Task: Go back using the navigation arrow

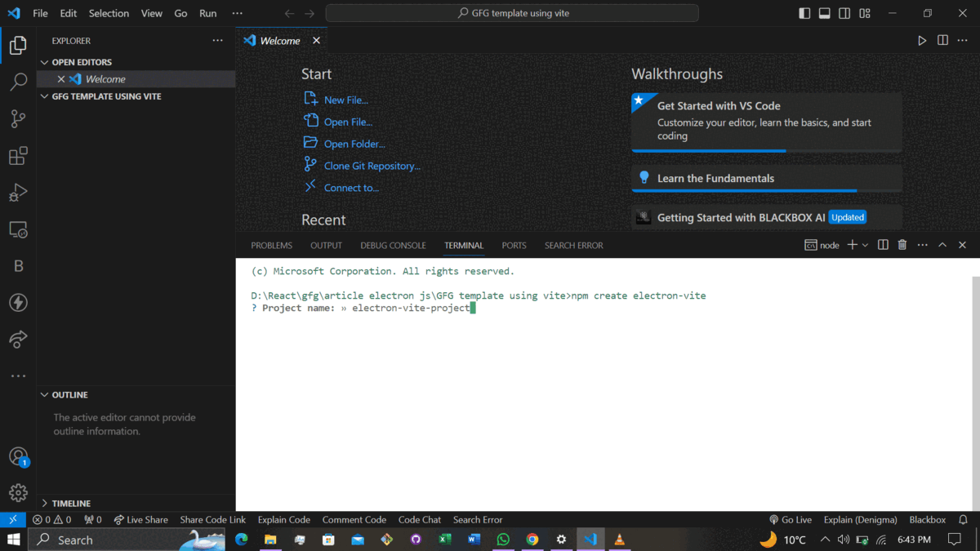Action: click(x=289, y=13)
